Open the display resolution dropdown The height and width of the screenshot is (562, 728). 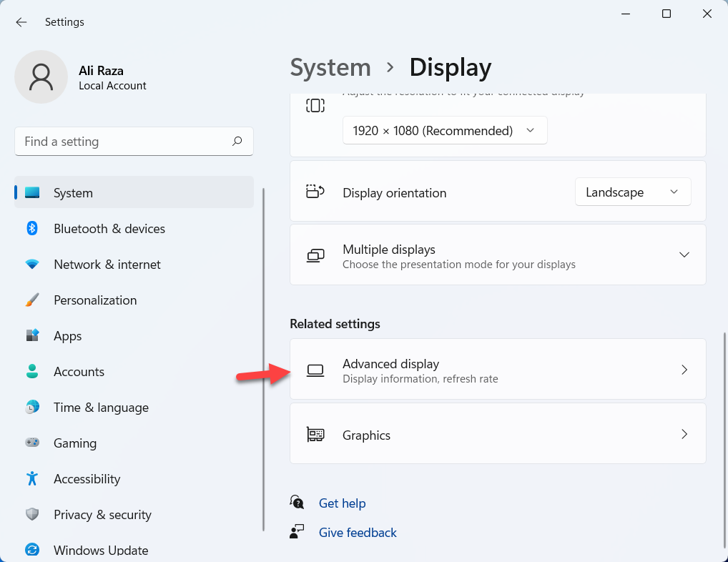[x=444, y=130]
